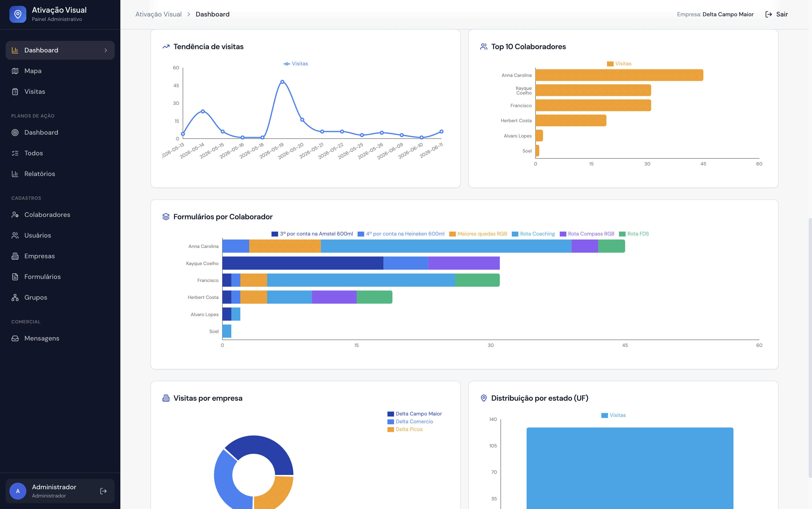Click the Todos checklist icon
The image size is (812, 509).
point(15,153)
